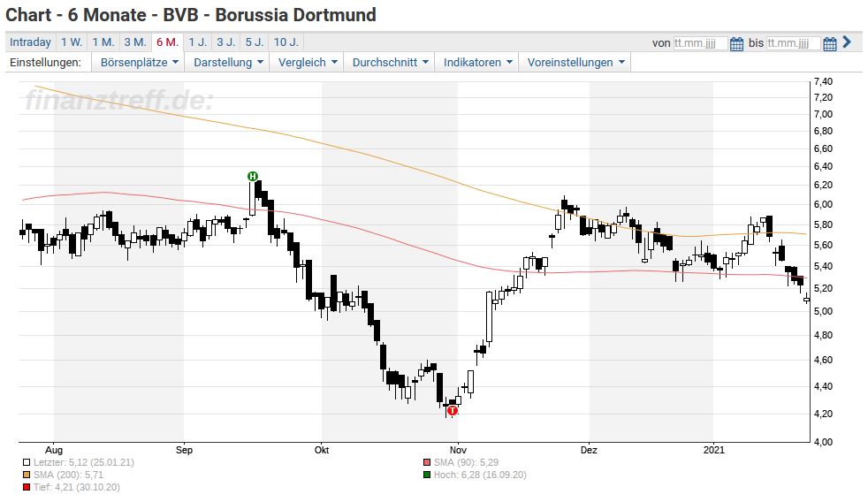
Task: Click the pink SMA (90) legend swatch
Action: coord(426,463)
